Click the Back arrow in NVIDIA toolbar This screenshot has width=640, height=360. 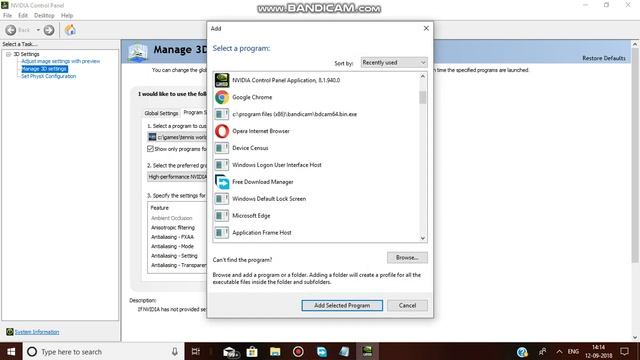11,30
